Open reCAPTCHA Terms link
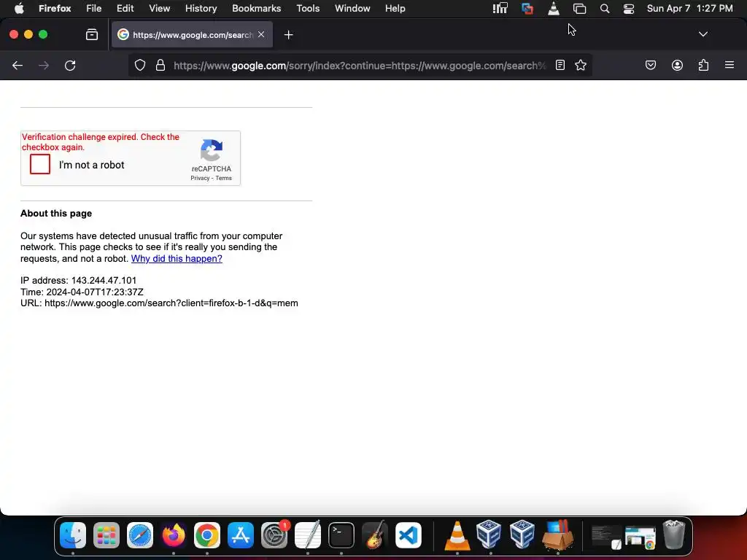 [x=223, y=178]
